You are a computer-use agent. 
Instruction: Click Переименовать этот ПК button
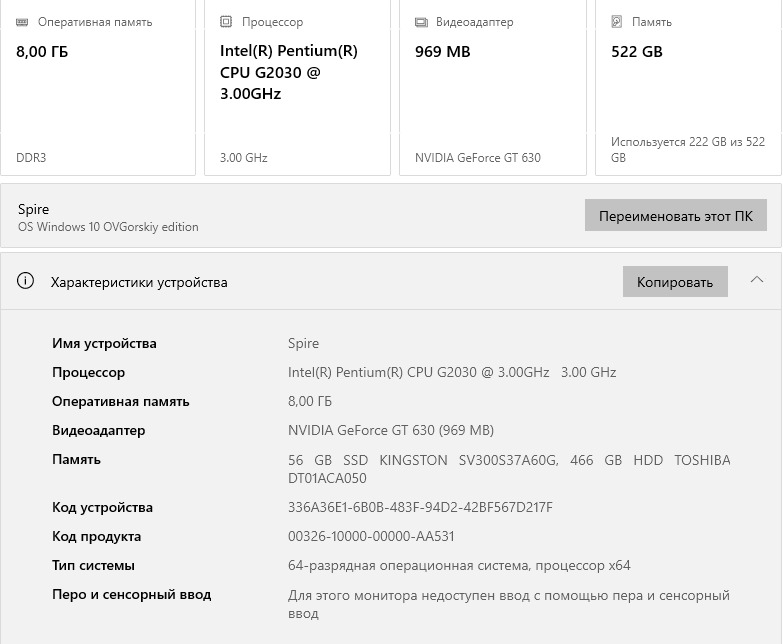(x=675, y=216)
